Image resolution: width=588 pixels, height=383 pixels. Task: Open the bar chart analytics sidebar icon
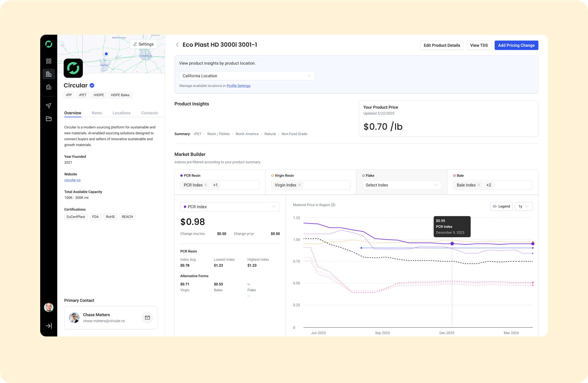[49, 87]
